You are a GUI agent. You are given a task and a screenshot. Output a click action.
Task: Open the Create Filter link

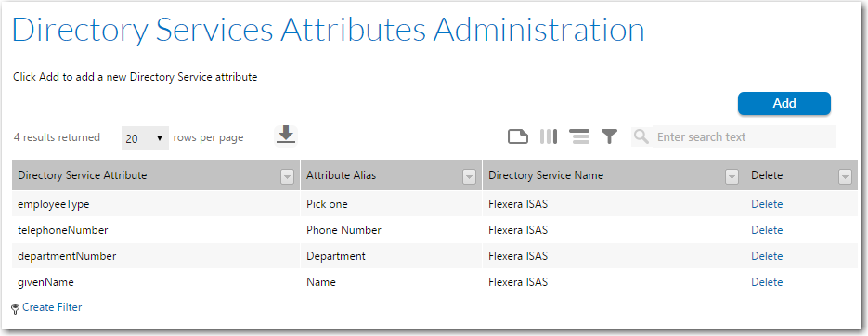tap(52, 307)
